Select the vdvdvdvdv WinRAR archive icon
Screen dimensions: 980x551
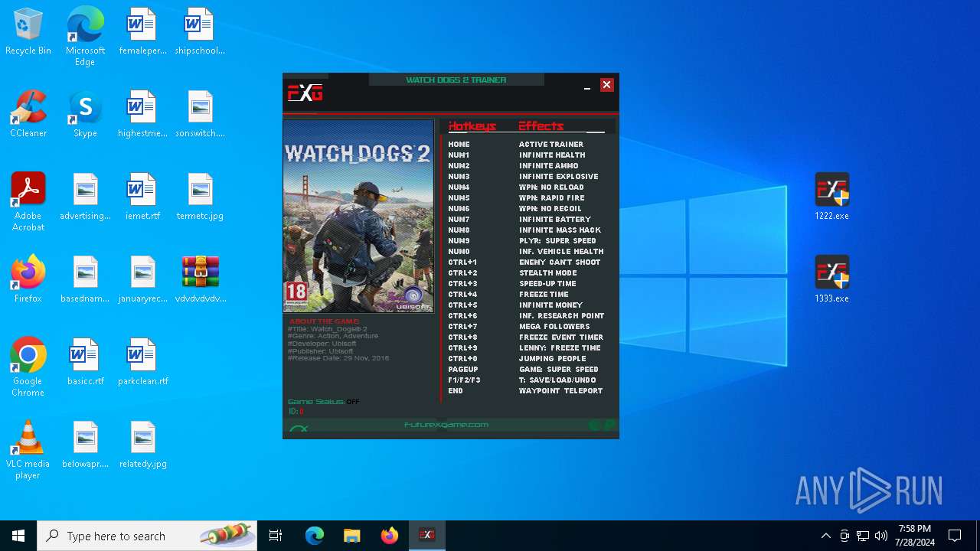pyautogui.click(x=201, y=279)
